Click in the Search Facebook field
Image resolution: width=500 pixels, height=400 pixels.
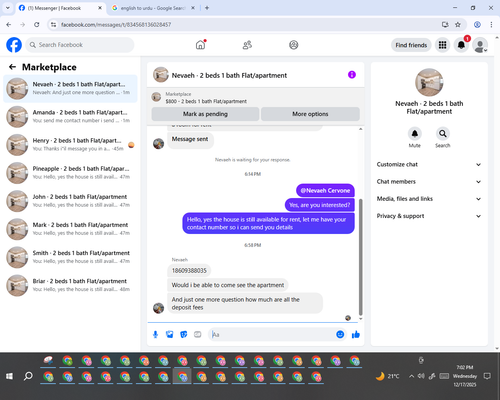tap(80, 45)
